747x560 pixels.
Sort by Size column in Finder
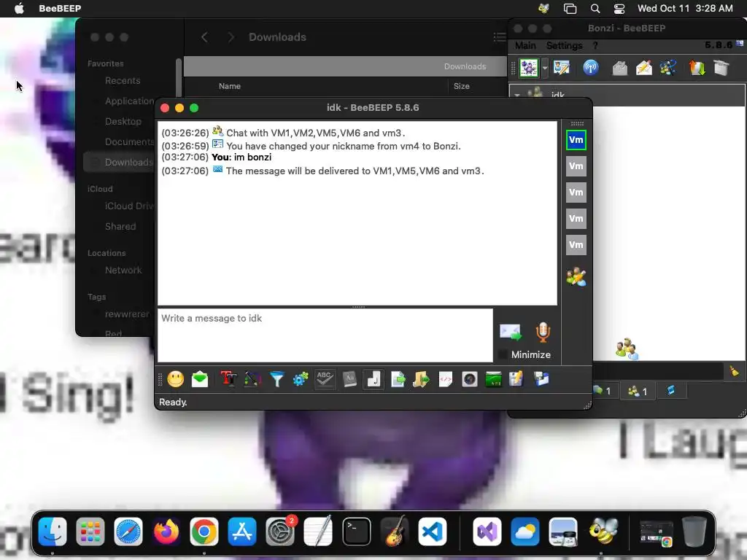461,86
